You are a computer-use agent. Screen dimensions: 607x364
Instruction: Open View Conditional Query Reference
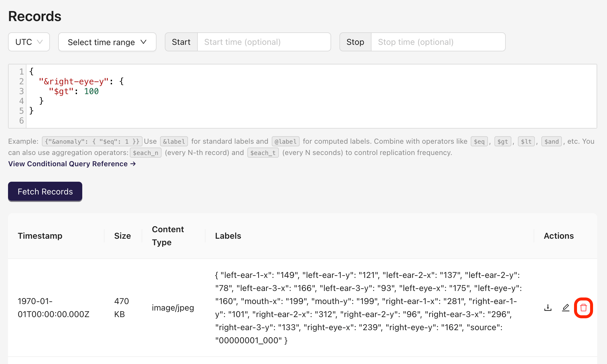[x=72, y=164]
